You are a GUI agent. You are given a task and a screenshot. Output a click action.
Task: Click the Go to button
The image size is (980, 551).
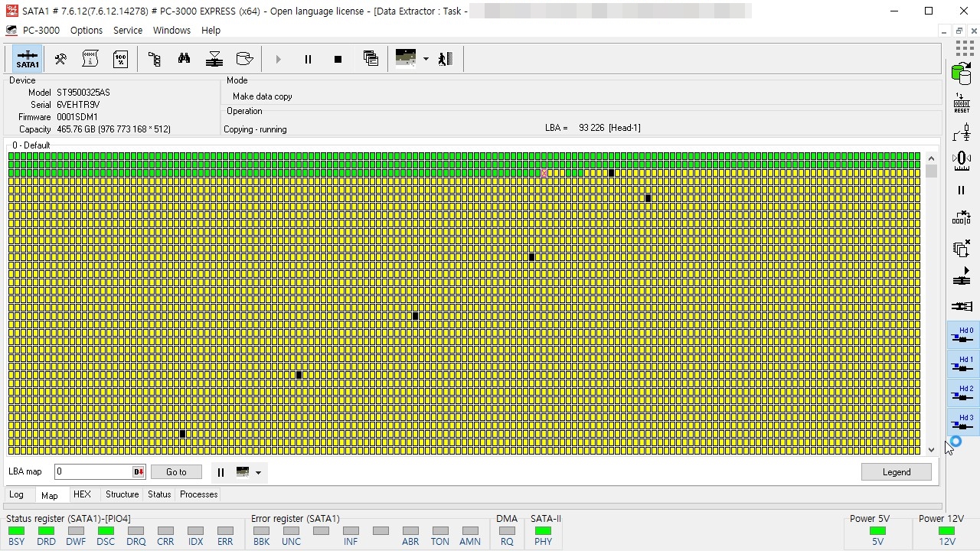point(176,472)
